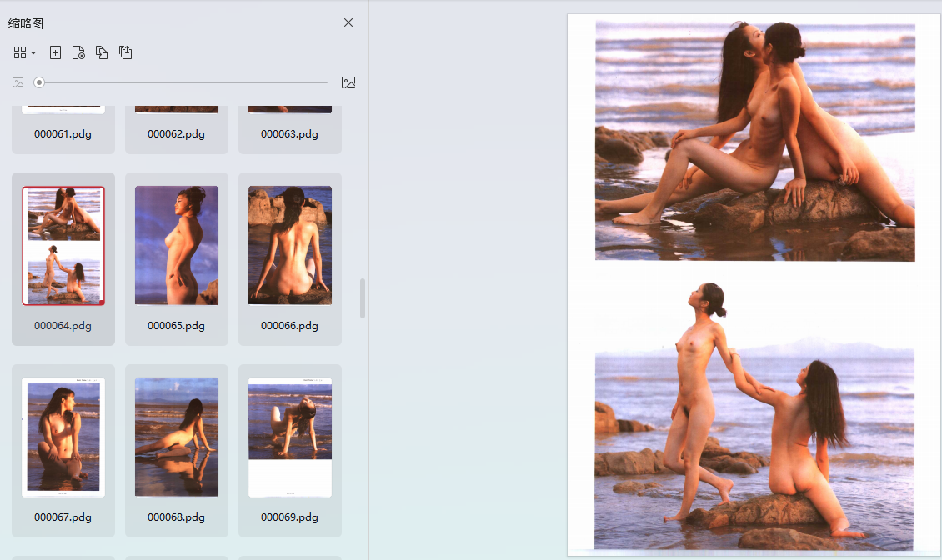Click the thumbnail panel vertical scrollbar
This screenshot has height=560, width=942.
coord(363,298)
